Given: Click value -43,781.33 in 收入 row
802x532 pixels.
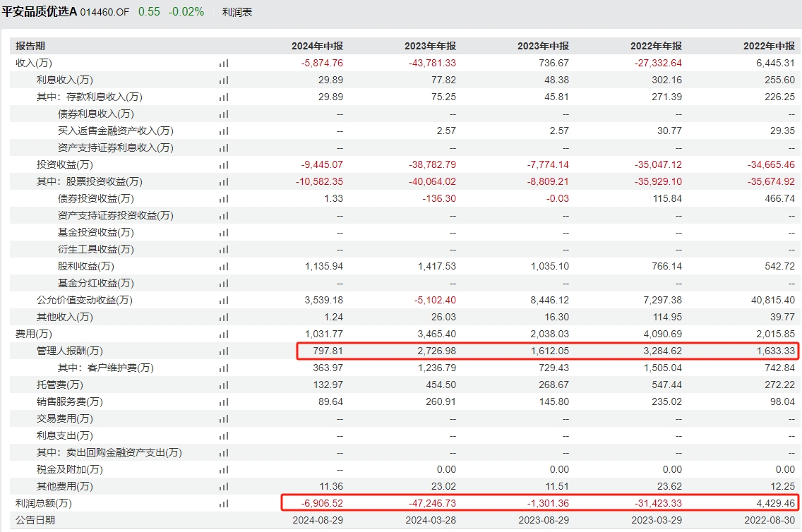Looking at the screenshot, I should [432, 63].
